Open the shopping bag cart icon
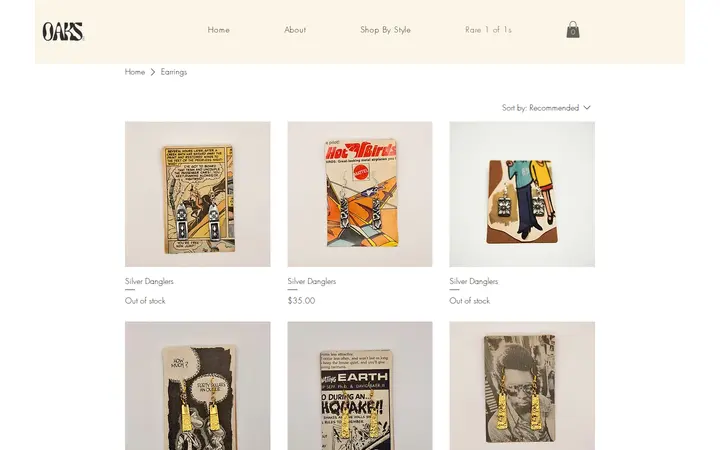Image resolution: width=720 pixels, height=450 pixels. 573,29
